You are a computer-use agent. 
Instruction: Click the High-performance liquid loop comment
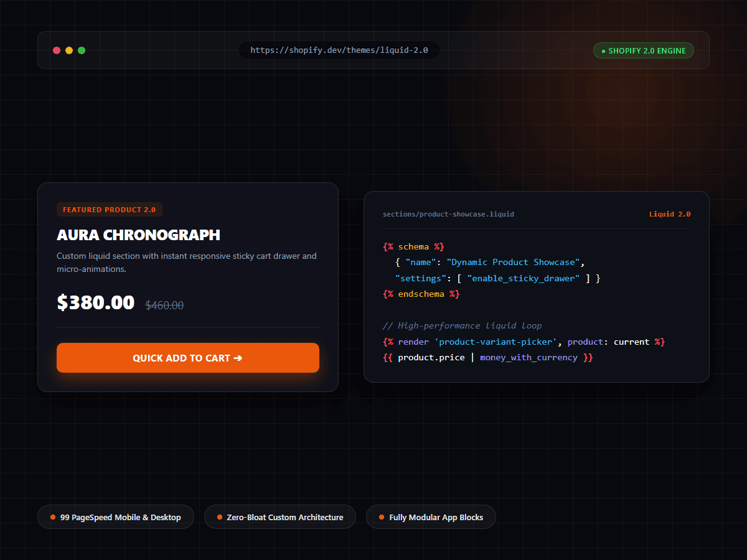point(463,325)
